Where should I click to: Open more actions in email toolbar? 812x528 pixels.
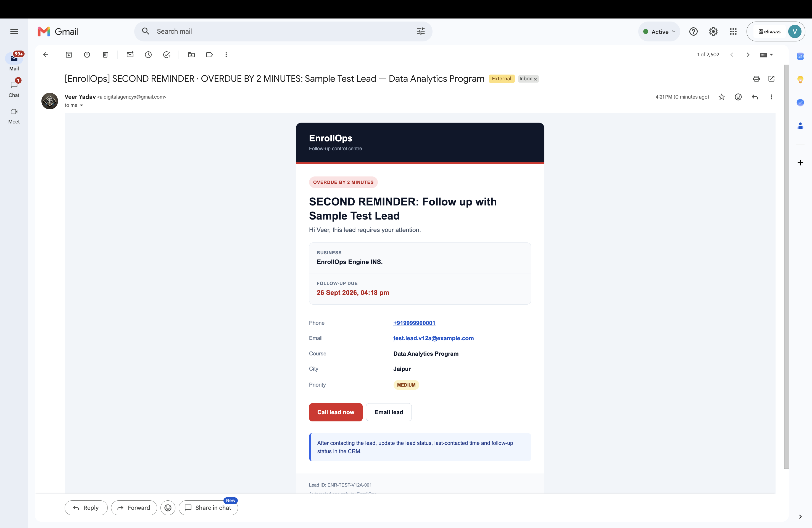pyautogui.click(x=226, y=55)
